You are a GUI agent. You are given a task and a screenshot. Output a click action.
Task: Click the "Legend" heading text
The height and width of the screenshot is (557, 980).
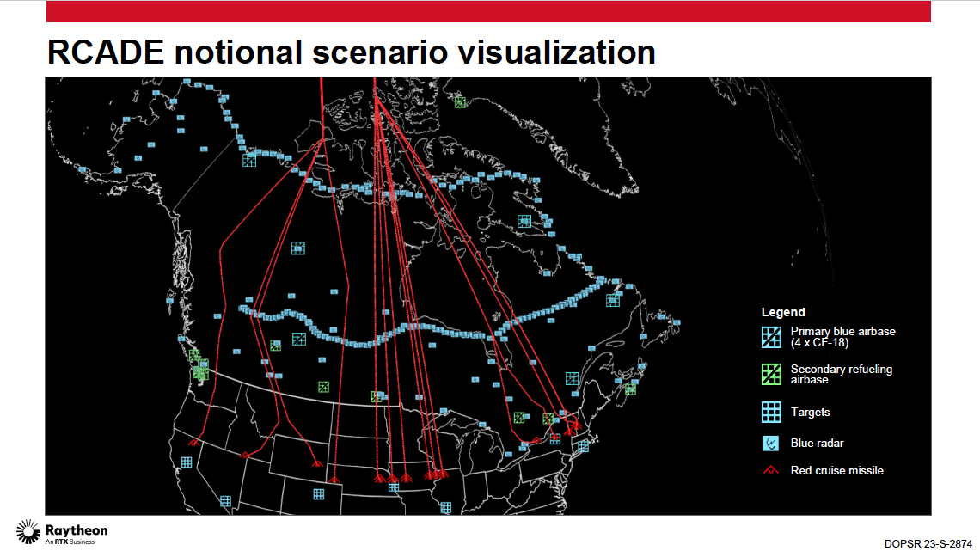783,312
